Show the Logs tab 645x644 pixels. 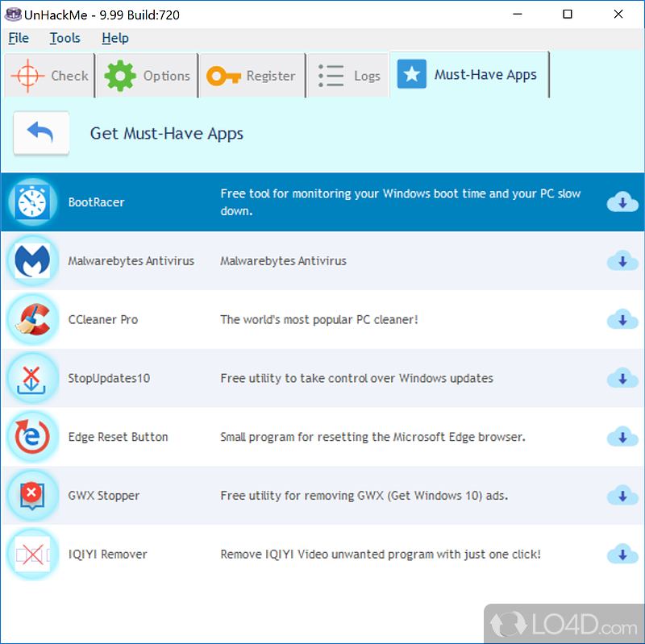348,76
